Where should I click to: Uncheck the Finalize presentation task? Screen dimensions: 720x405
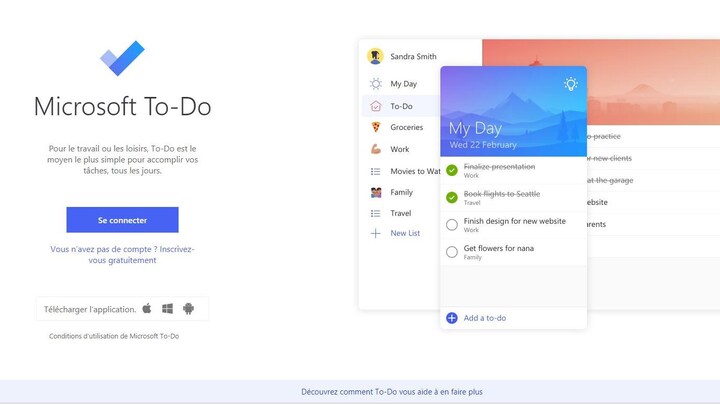pos(452,170)
